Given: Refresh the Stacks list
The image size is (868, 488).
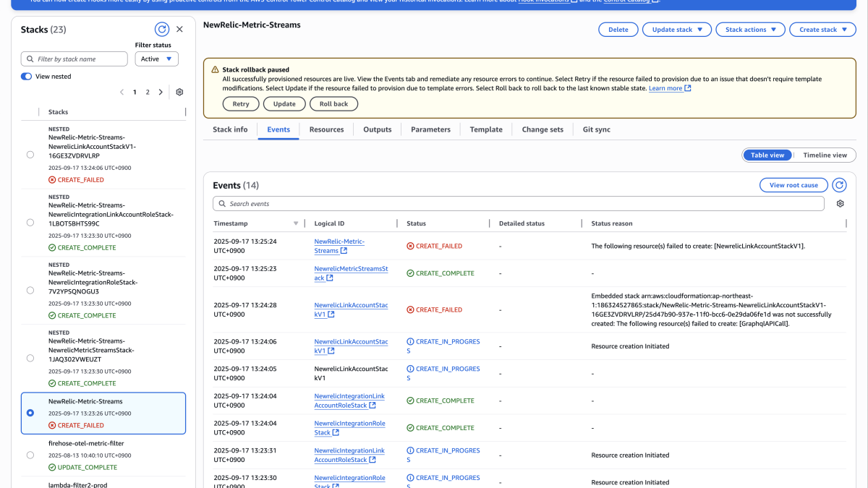Looking at the screenshot, I should tap(162, 30).
